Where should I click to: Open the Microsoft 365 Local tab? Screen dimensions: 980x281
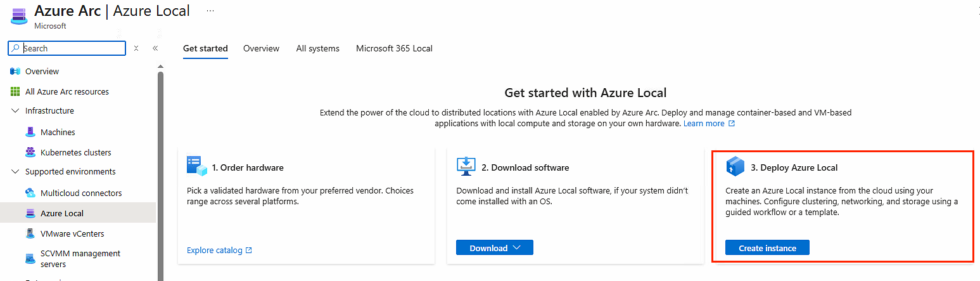tap(394, 48)
